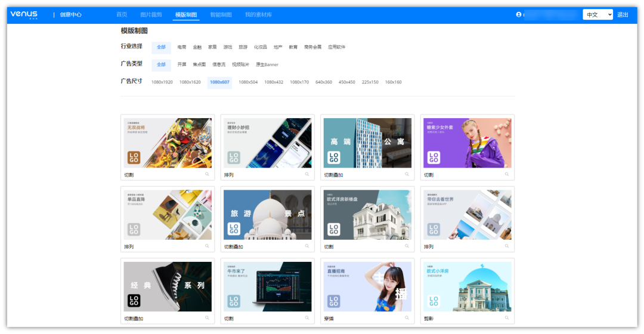The image size is (644, 334).
Task: Select the 直播招商 template thumbnail
Action: pos(367,286)
